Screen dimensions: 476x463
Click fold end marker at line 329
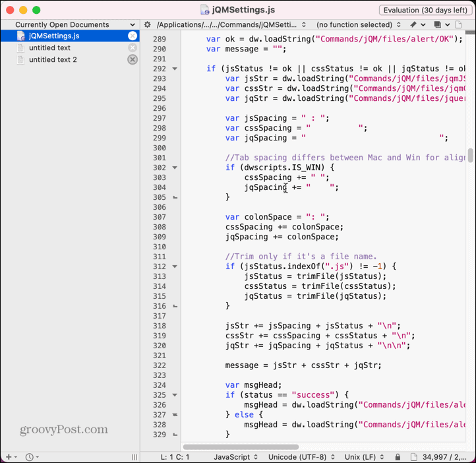point(175,435)
